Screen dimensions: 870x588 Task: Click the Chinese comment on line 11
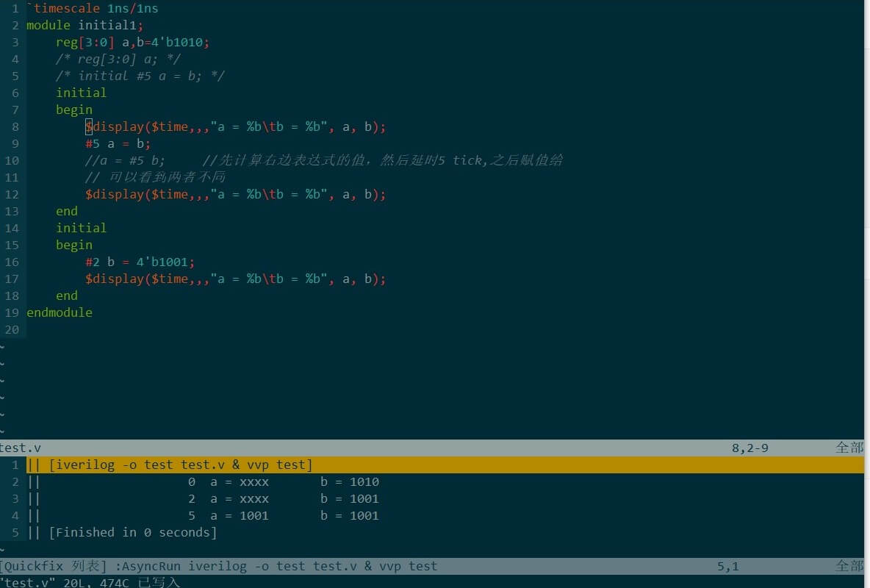[155, 177]
